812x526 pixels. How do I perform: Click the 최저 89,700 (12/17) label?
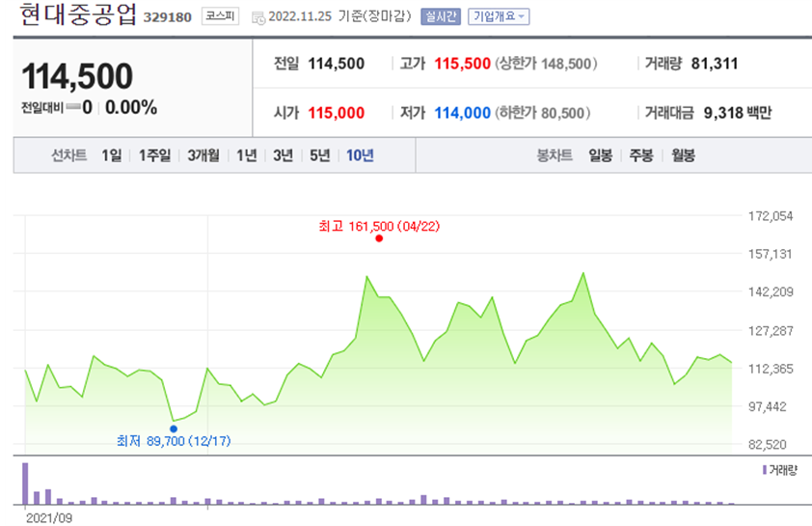(x=174, y=441)
